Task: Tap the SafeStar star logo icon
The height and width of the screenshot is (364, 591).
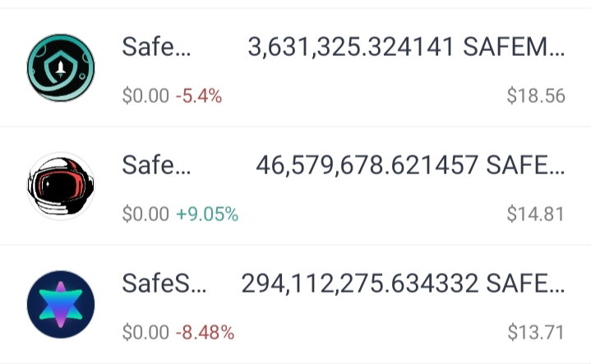Action: pos(61,304)
